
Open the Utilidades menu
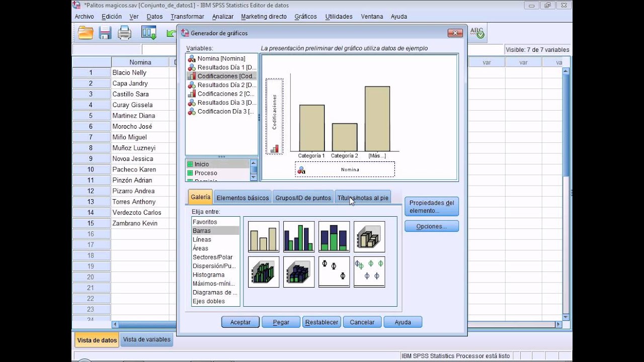click(339, 17)
